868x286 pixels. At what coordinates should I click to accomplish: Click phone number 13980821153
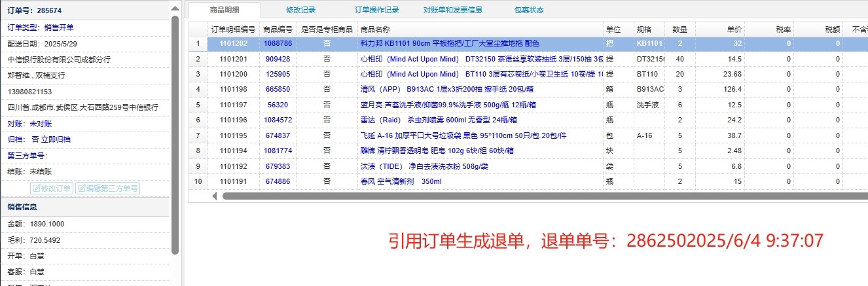(x=29, y=92)
